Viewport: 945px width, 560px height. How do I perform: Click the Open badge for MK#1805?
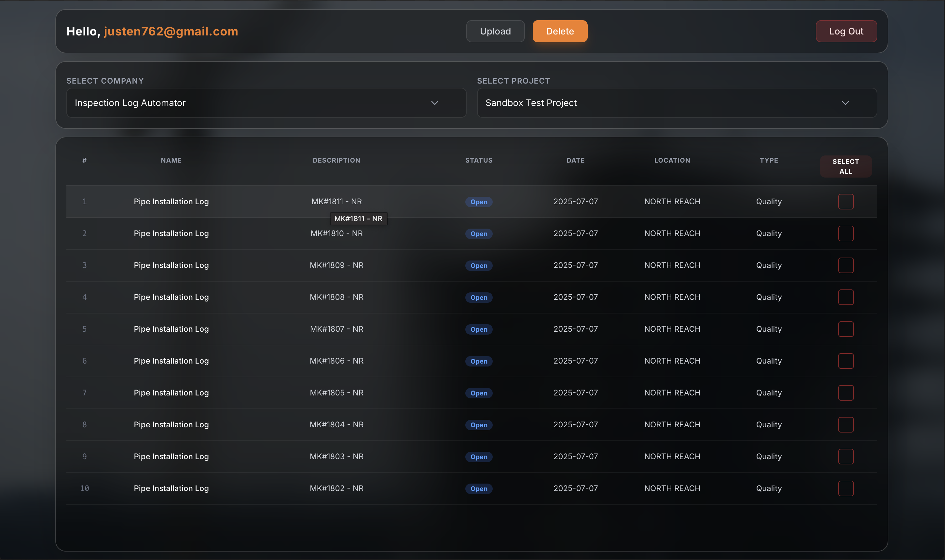479,393
